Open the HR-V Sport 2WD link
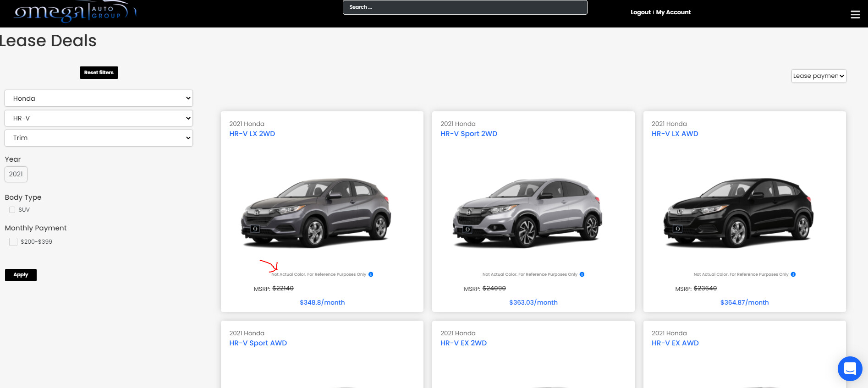Image resolution: width=868 pixels, height=388 pixels. (469, 134)
